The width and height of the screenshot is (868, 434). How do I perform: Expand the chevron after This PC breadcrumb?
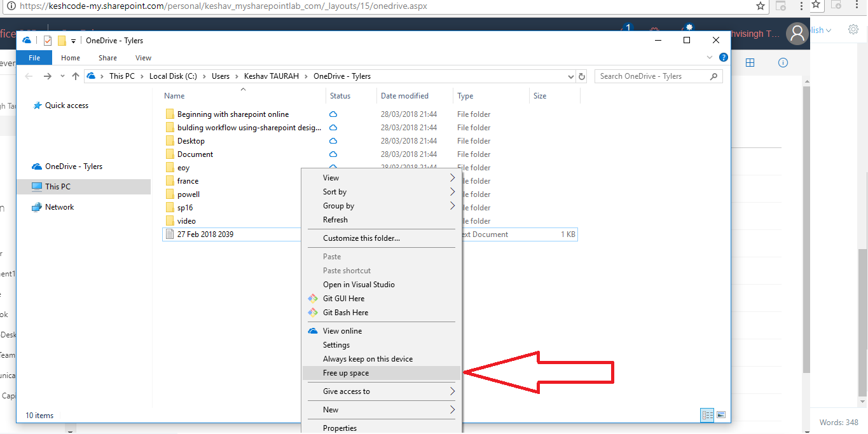point(142,76)
